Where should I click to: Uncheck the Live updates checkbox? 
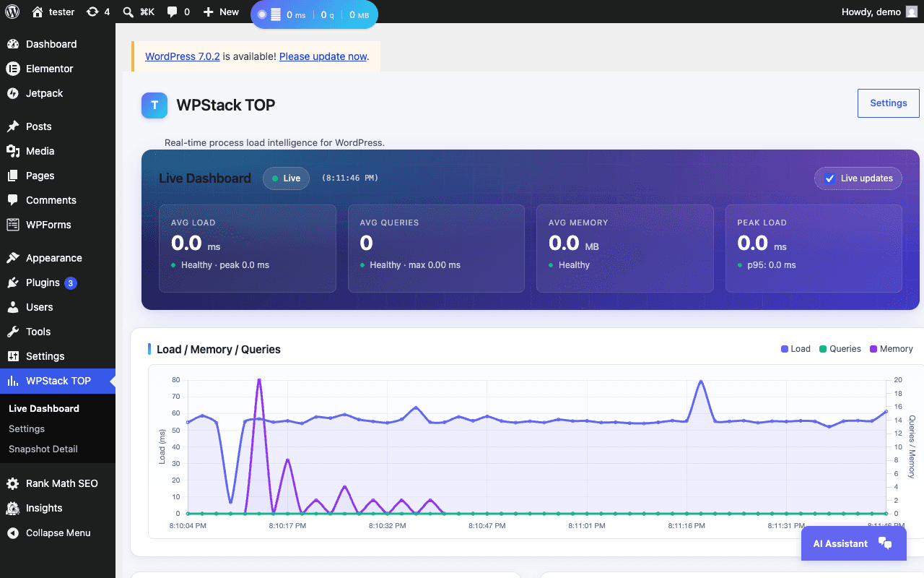click(830, 178)
